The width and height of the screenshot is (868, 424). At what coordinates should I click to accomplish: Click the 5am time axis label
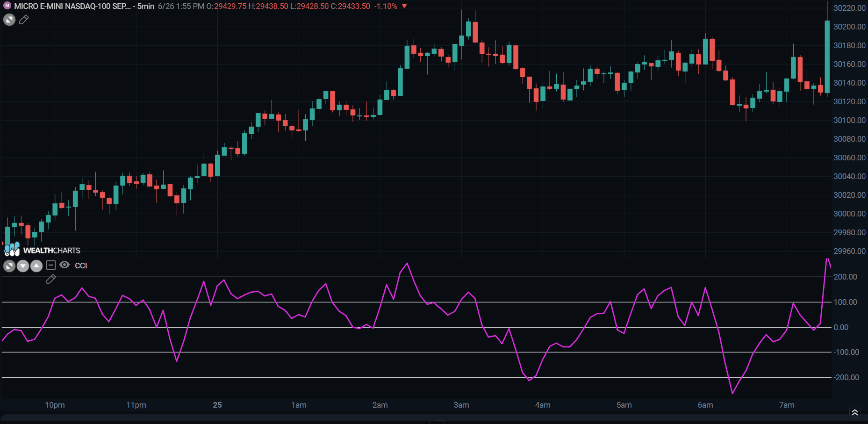624,405
